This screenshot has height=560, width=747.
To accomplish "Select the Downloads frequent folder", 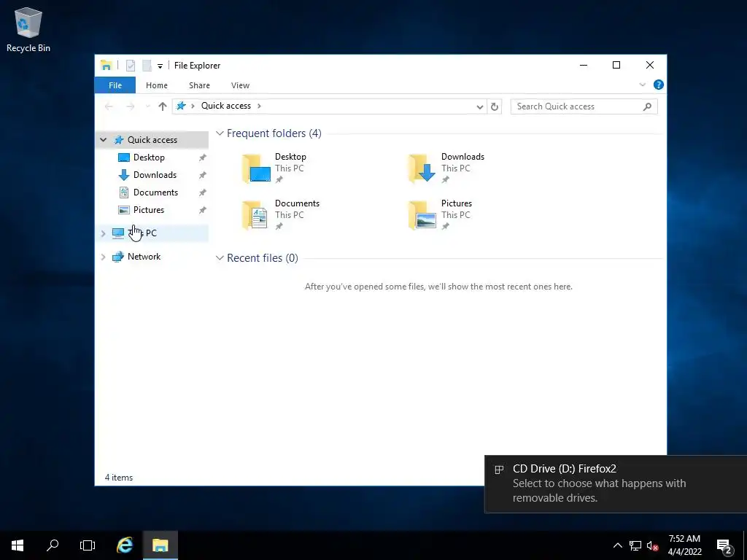I will click(x=446, y=168).
